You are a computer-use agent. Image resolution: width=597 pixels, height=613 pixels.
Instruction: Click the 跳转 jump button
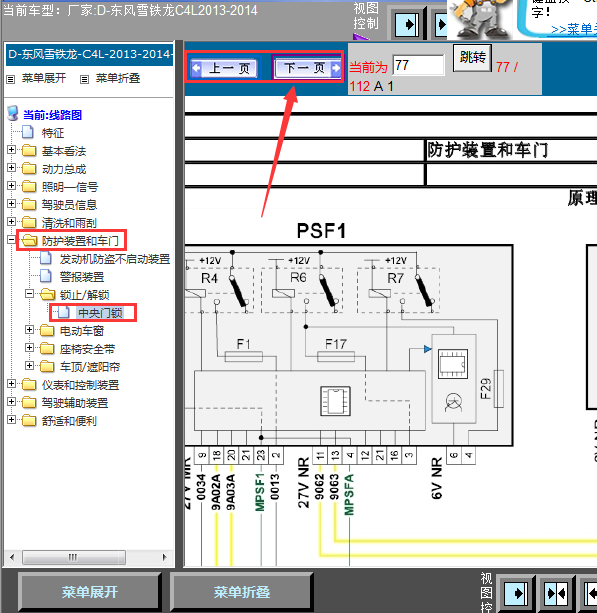pyautogui.click(x=472, y=57)
